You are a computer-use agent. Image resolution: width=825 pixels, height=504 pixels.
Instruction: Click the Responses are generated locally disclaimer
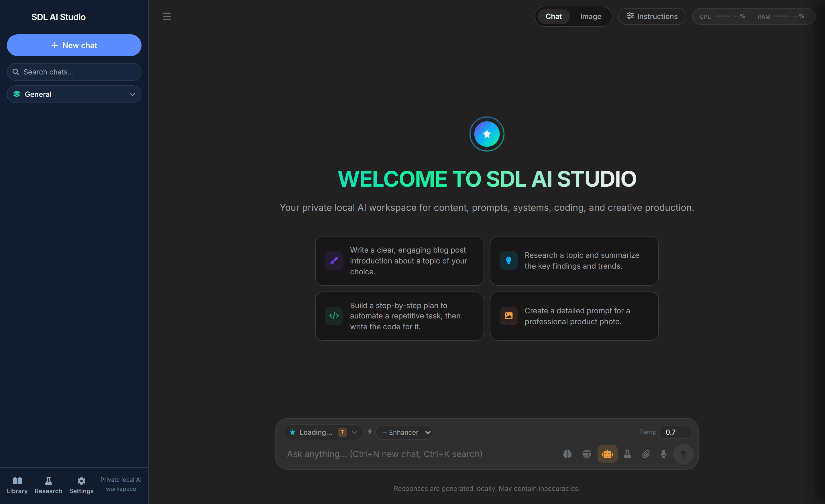(x=487, y=488)
